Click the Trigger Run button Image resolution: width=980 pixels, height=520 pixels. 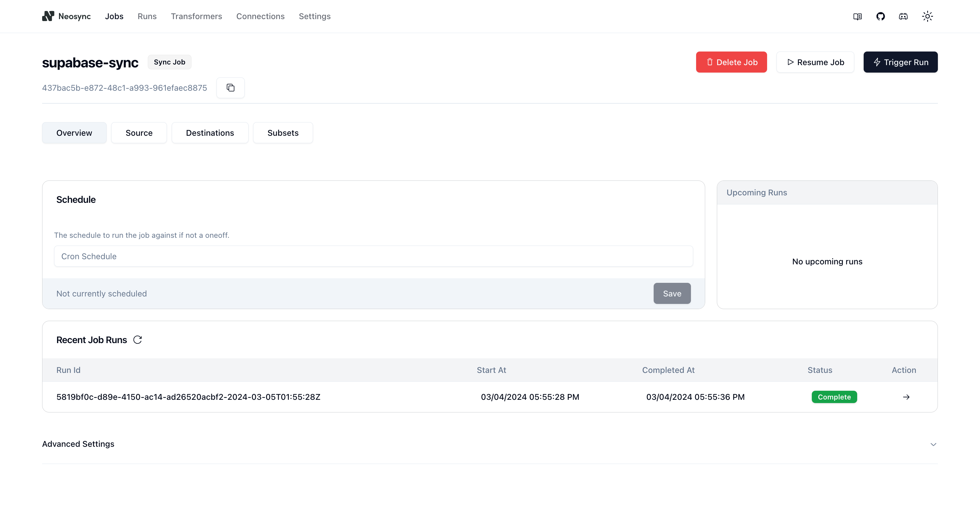click(901, 62)
